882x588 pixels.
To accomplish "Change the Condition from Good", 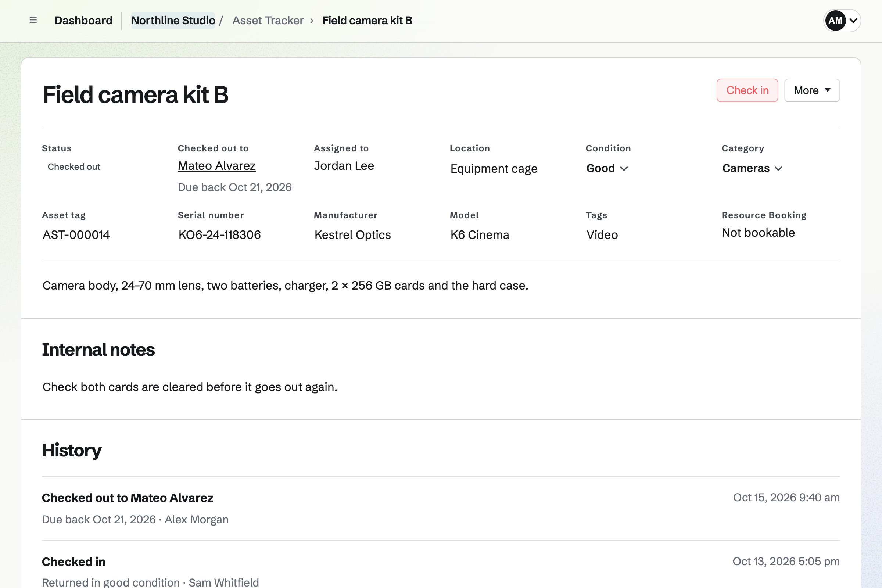I will 607,168.
